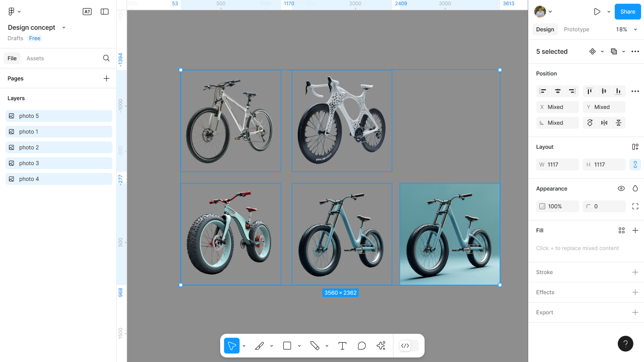Flip selection horizontally
Viewport: 644px width, 362px height.
tap(604, 123)
